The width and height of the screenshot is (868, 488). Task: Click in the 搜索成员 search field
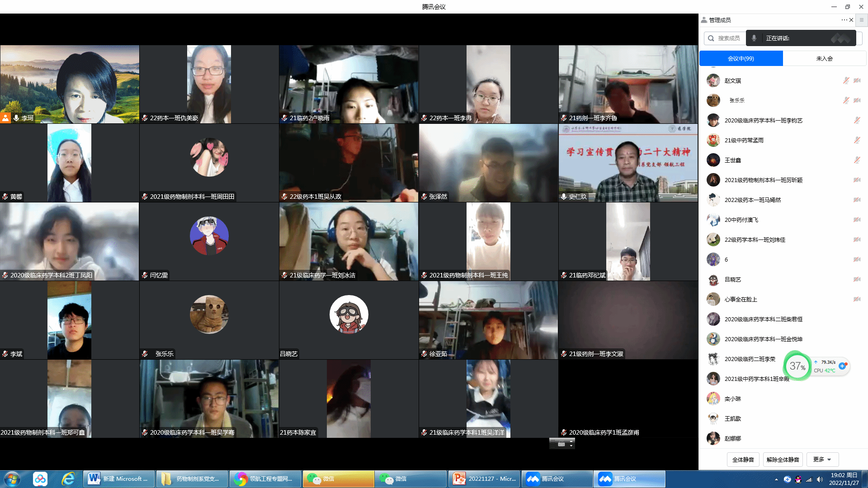coord(728,38)
